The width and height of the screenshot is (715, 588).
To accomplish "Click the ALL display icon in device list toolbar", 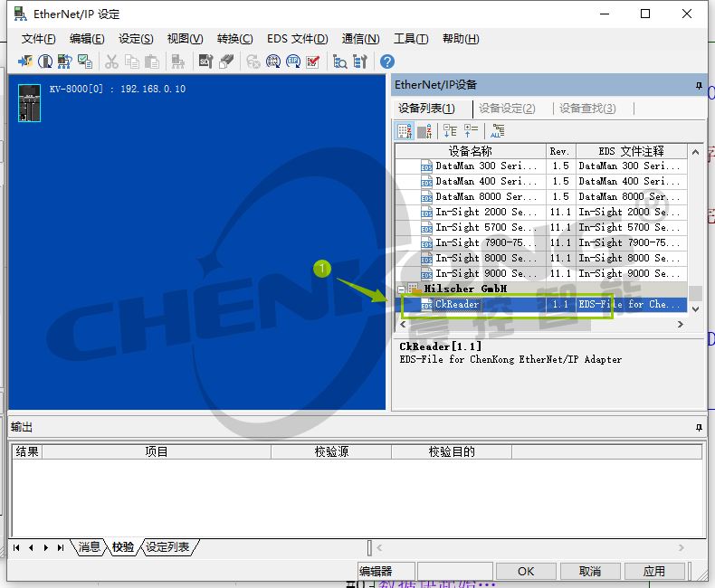I will 497,131.
